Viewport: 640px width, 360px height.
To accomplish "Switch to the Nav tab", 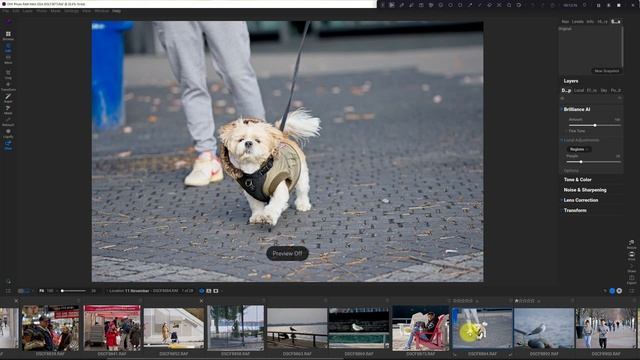I will pos(565,22).
